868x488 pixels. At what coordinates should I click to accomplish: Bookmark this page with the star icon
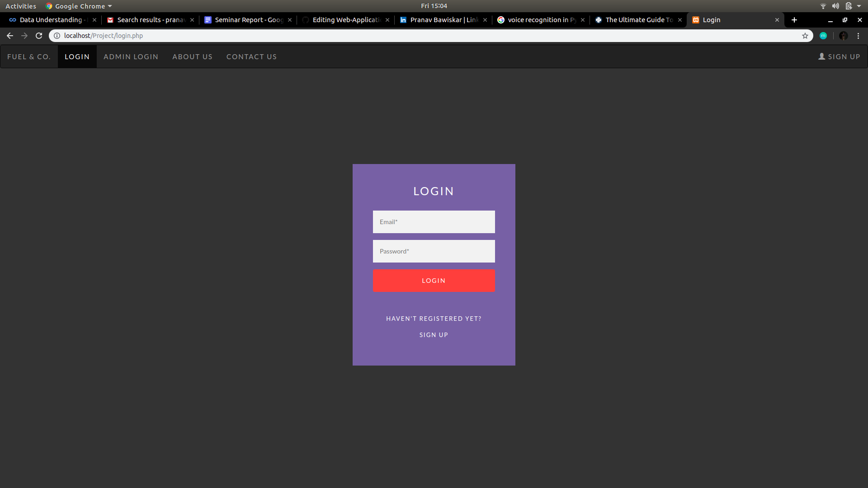[x=805, y=36]
